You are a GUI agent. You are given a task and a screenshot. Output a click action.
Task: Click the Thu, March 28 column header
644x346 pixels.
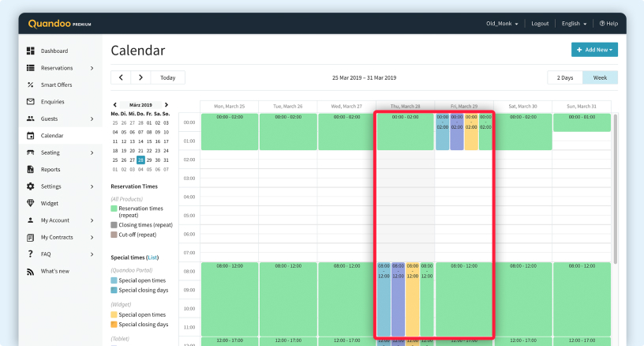click(x=406, y=106)
